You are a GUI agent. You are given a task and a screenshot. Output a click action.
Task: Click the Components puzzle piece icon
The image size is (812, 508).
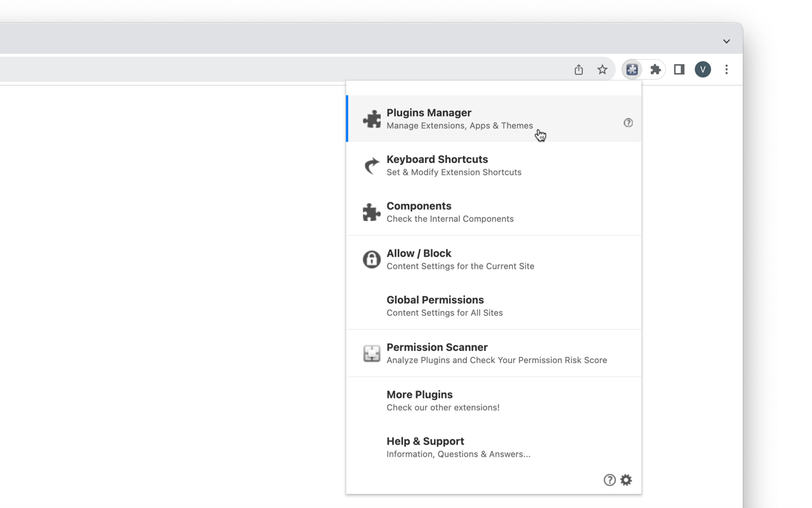pos(372,212)
